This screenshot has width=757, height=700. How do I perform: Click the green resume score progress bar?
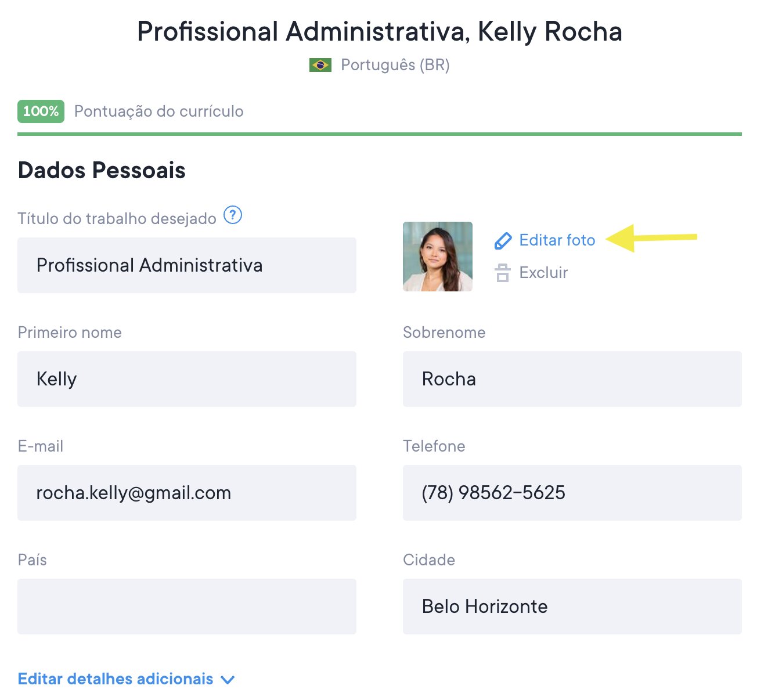pyautogui.click(x=380, y=134)
